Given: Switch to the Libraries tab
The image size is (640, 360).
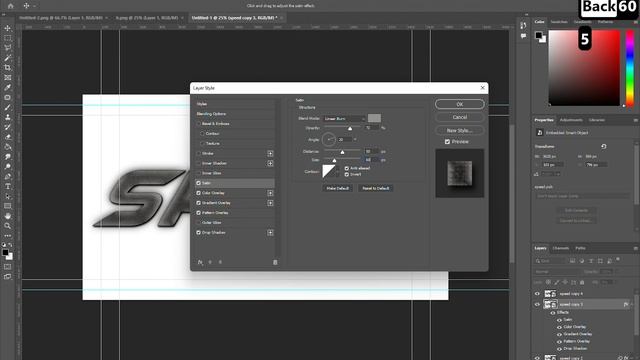Looking at the screenshot, I should [596, 120].
